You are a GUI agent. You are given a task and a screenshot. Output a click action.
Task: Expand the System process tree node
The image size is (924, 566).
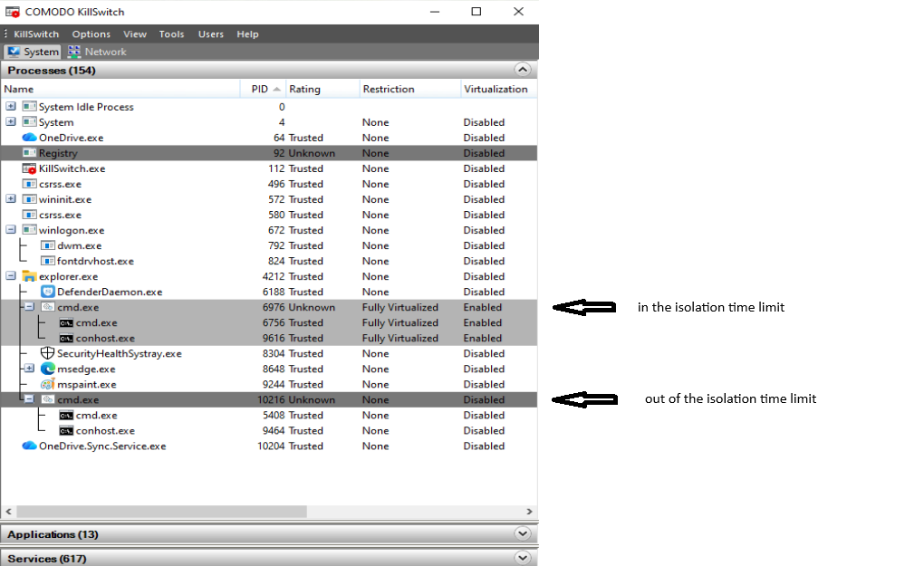tap(11, 121)
